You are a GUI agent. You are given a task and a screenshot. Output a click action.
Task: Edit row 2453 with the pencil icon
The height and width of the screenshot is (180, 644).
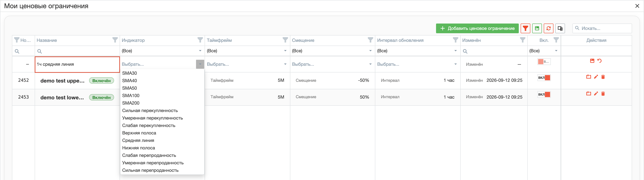(x=596, y=94)
